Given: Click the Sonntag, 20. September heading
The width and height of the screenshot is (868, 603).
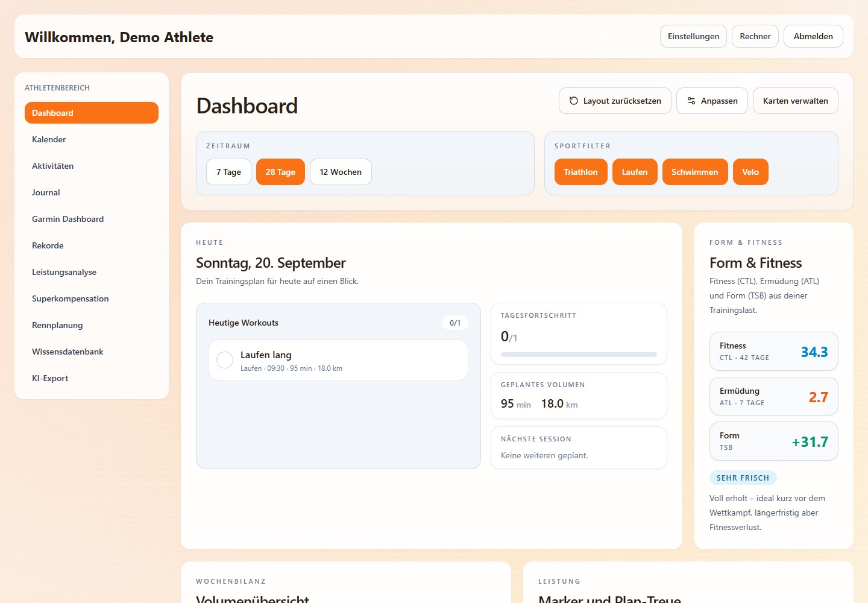Looking at the screenshot, I should (x=271, y=263).
